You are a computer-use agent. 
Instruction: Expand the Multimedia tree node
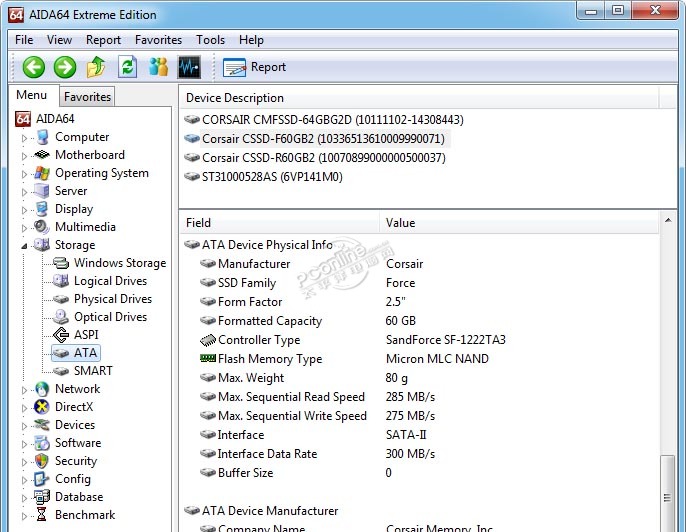(x=24, y=228)
